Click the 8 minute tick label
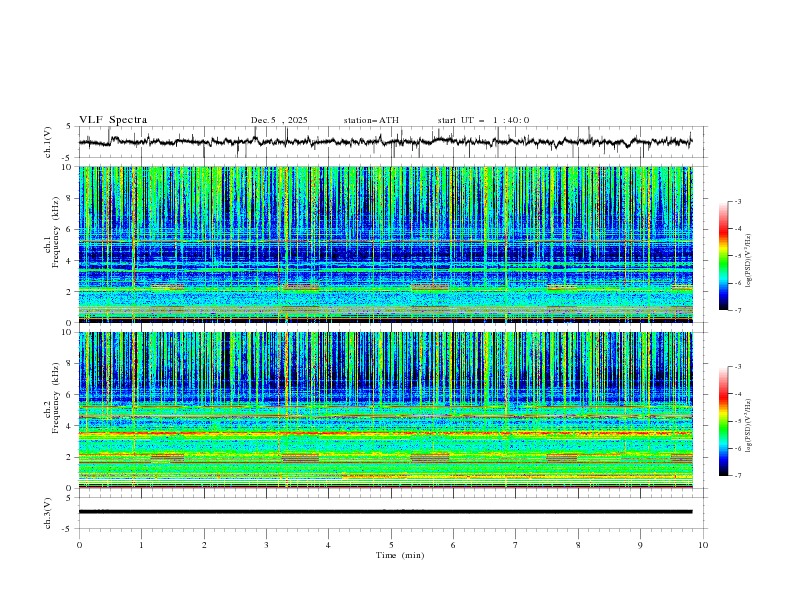 click(x=578, y=544)
